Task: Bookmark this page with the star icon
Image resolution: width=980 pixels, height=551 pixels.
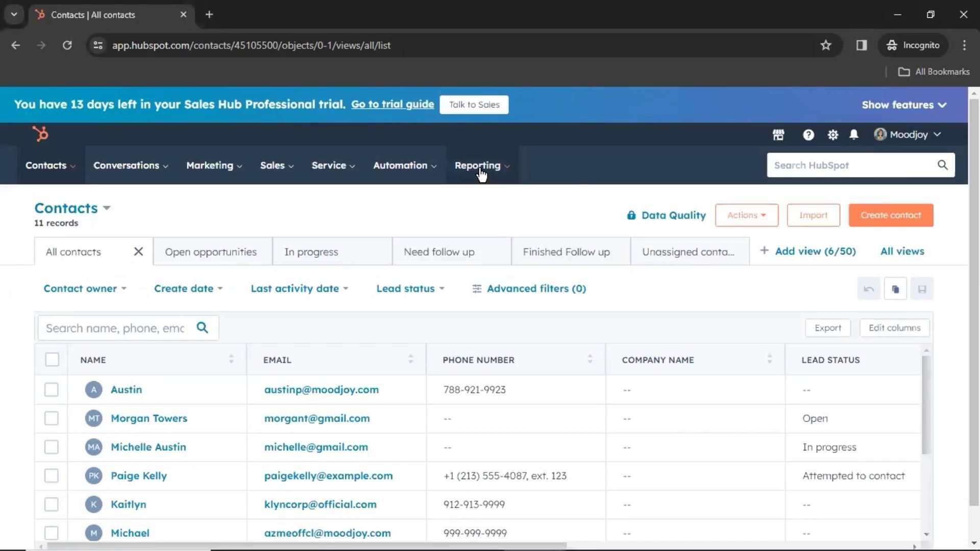Action: 825,45
